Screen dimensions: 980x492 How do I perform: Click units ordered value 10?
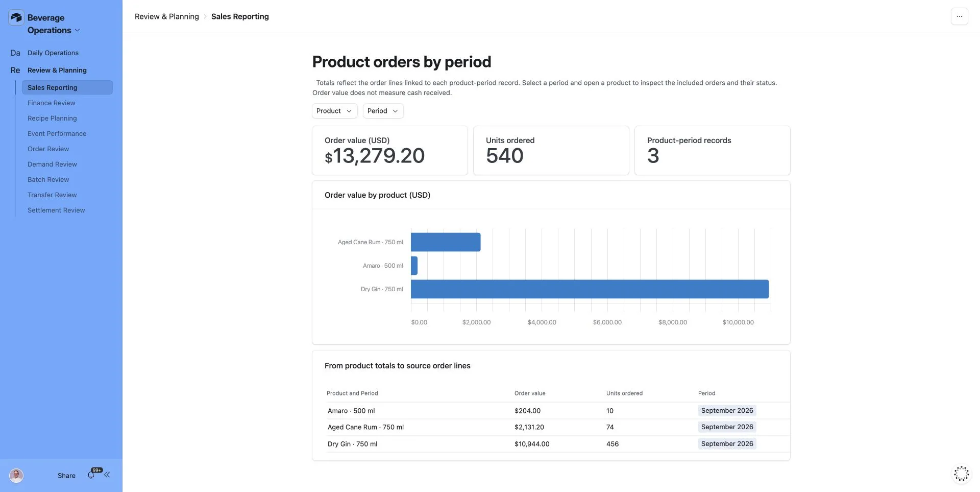coord(610,411)
